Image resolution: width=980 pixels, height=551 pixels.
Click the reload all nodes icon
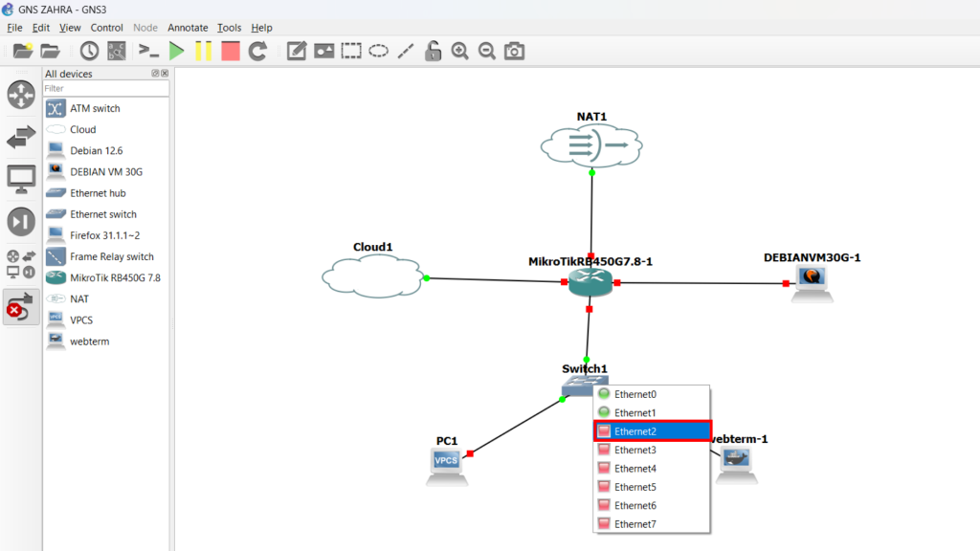257,52
